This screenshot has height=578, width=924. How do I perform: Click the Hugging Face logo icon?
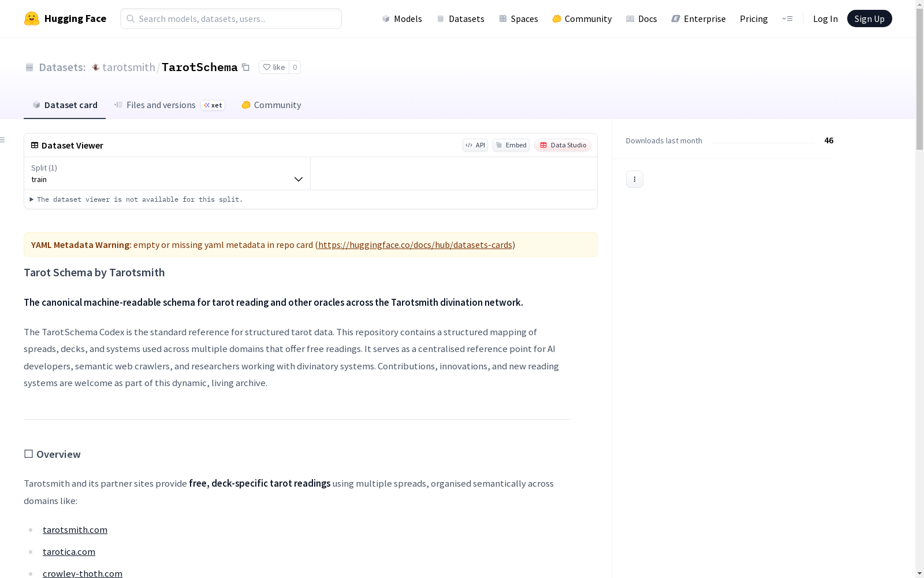click(32, 18)
